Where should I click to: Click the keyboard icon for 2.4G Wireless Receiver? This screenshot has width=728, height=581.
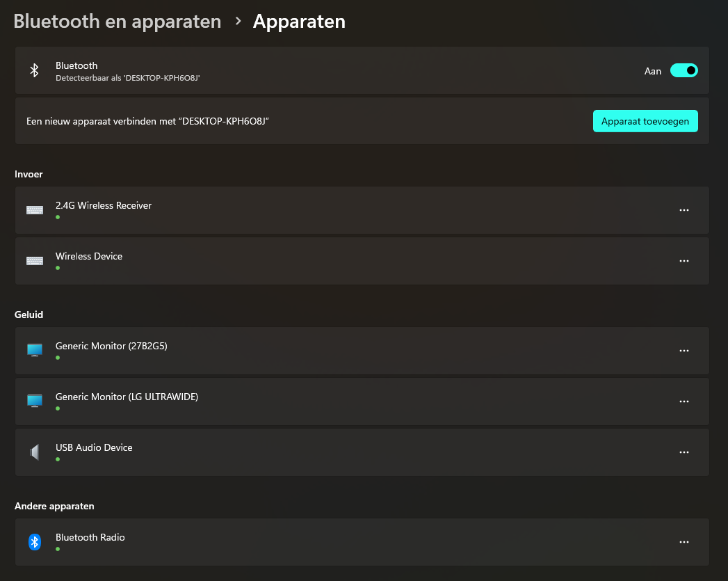point(35,210)
